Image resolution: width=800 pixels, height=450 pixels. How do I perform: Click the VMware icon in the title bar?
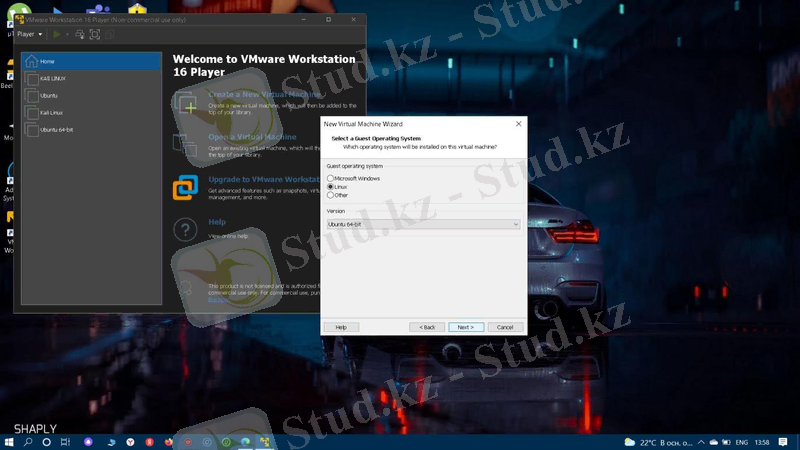tap(19, 19)
